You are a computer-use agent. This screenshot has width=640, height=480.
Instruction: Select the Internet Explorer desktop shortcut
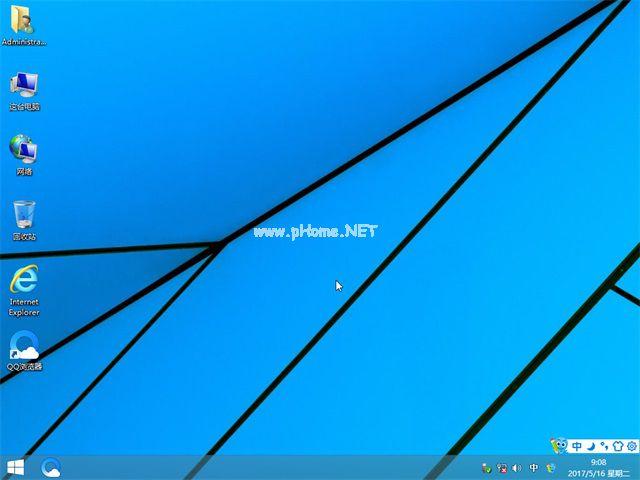click(x=24, y=290)
